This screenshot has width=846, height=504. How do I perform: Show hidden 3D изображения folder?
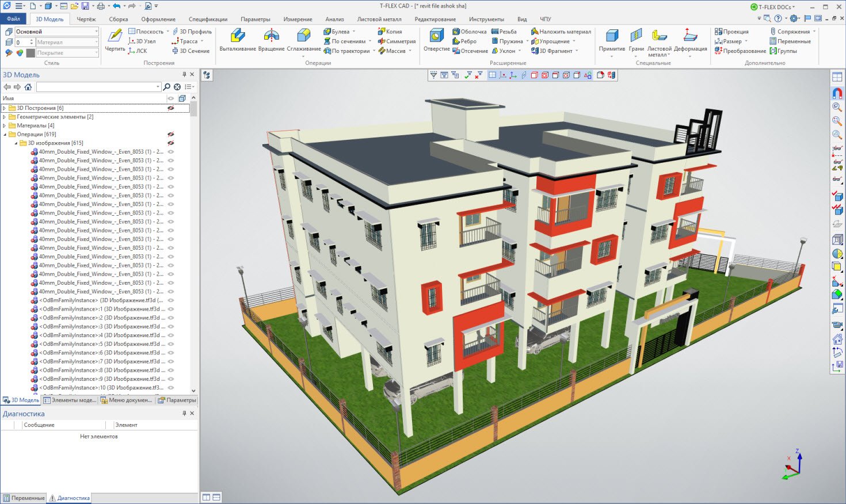[x=170, y=143]
